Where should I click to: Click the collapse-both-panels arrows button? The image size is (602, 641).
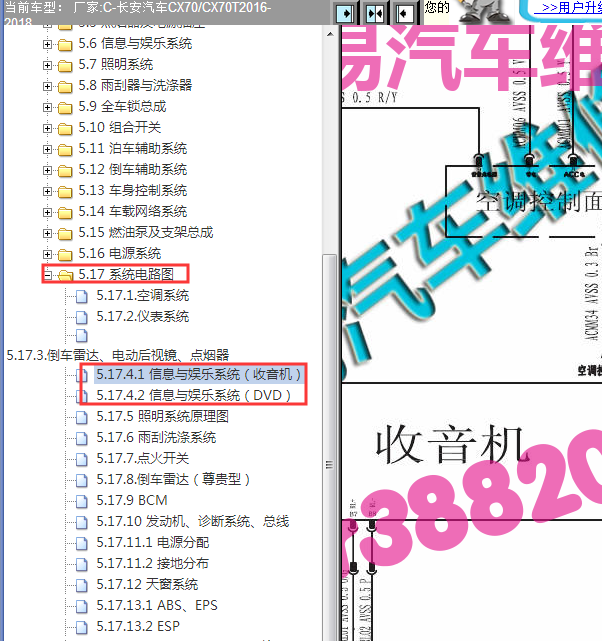[x=374, y=13]
